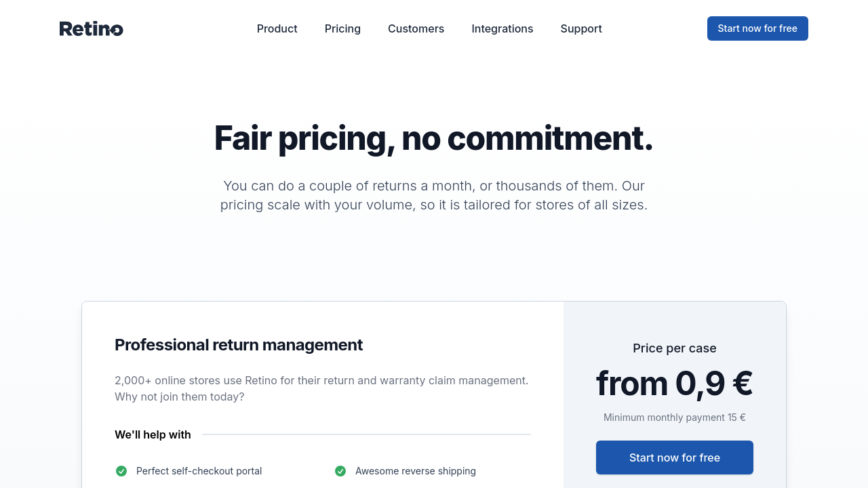Open the Support navigation link
The image size is (868, 488).
581,28
